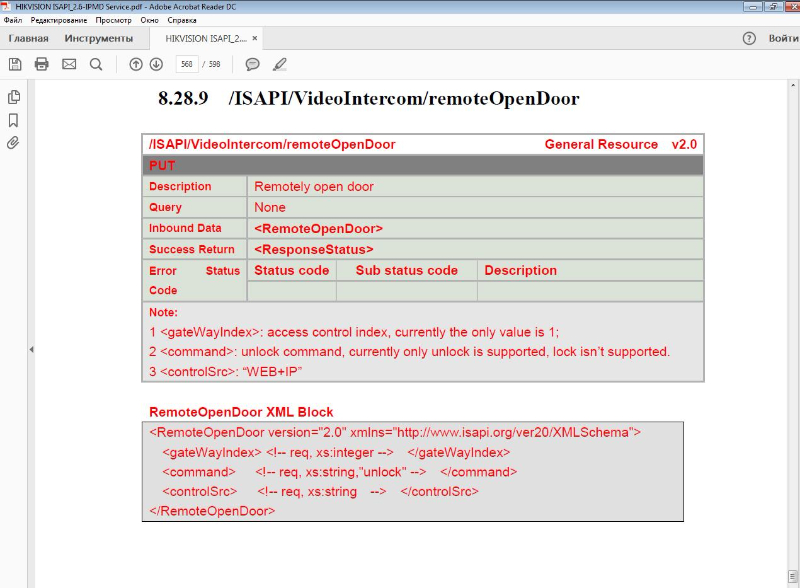The height and width of the screenshot is (588, 800).
Task: Open the Файл menu
Action: pyautogui.click(x=13, y=20)
